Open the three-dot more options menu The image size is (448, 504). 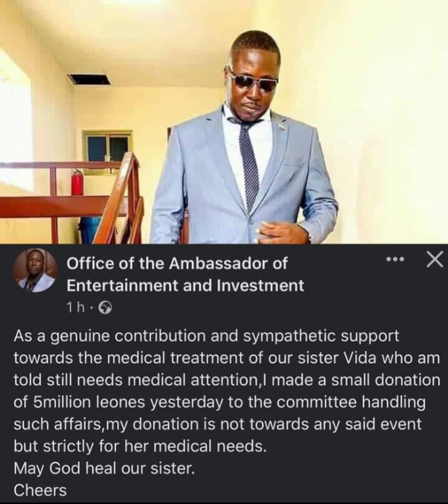(396, 259)
